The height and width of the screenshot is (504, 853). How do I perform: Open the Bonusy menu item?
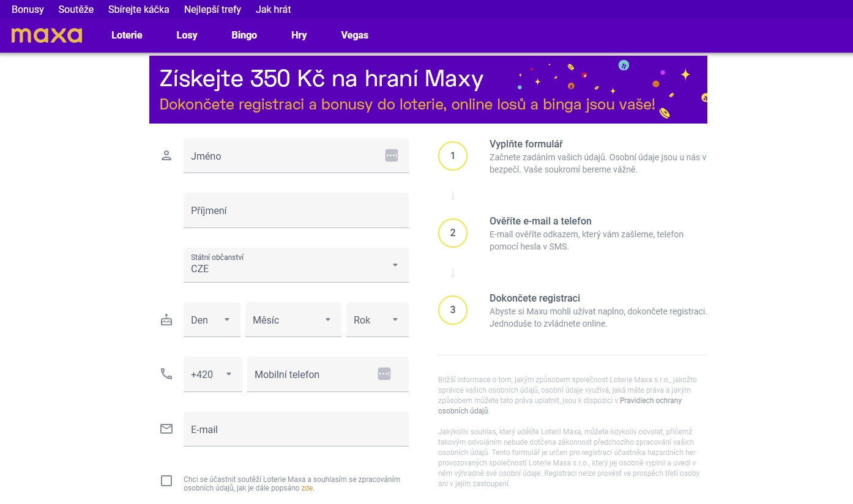coord(27,9)
